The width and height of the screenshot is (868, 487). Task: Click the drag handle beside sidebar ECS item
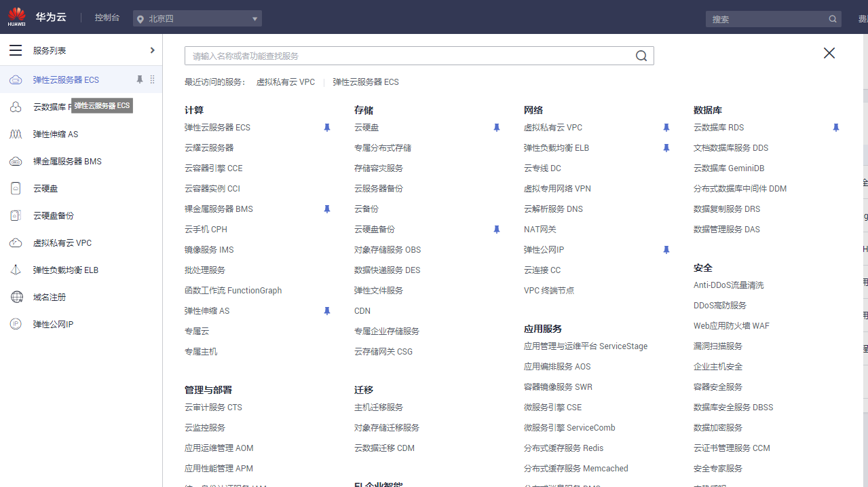pyautogui.click(x=152, y=79)
